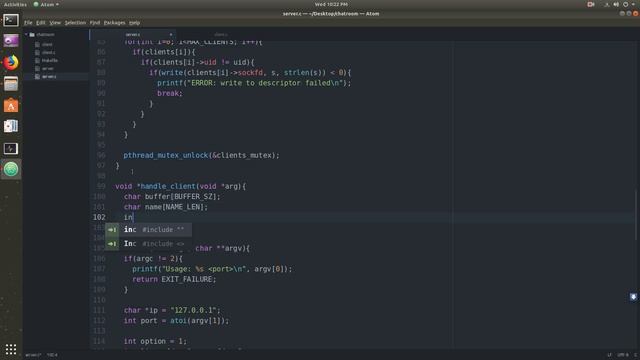This screenshot has width=640, height=360.
Task: Change the C grammar selector in status bar
Action: pos(636,355)
